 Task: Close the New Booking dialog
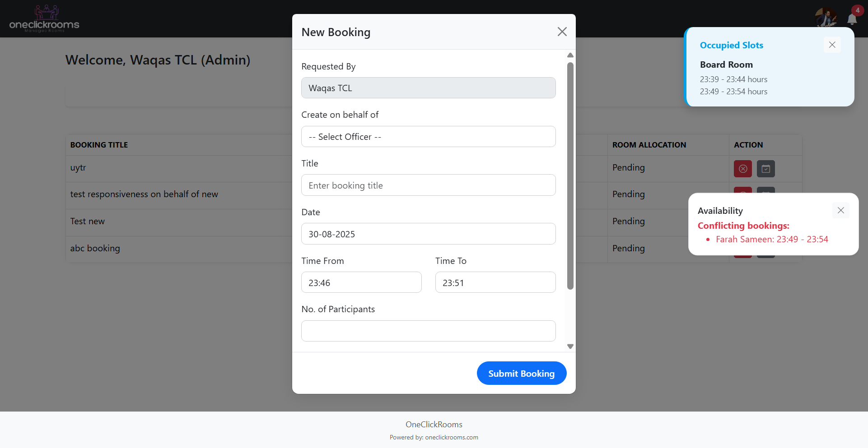tap(561, 32)
